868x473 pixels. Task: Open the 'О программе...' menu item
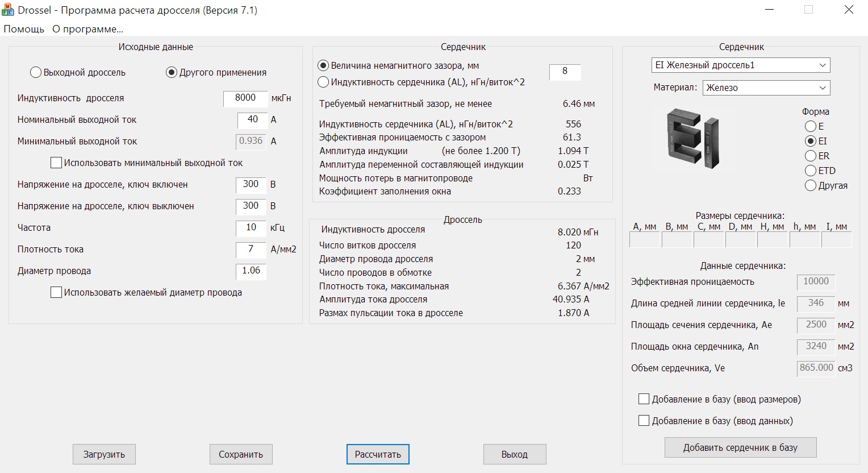(87, 29)
